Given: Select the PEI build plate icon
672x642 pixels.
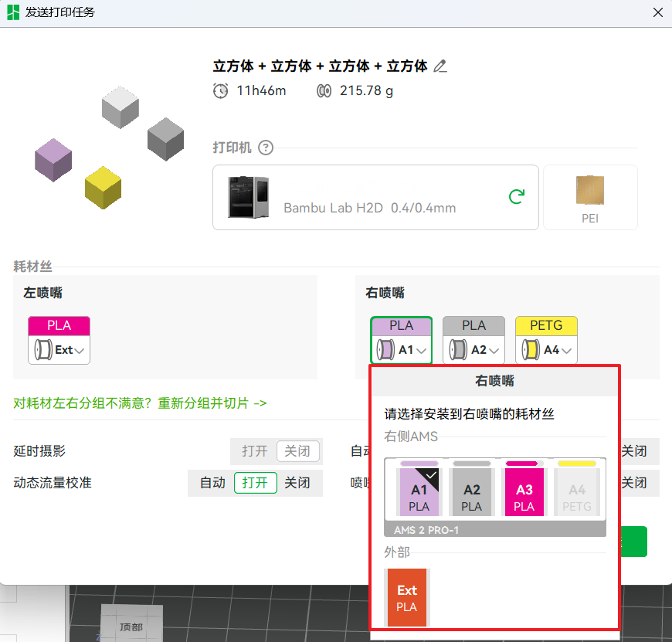Looking at the screenshot, I should click(590, 196).
